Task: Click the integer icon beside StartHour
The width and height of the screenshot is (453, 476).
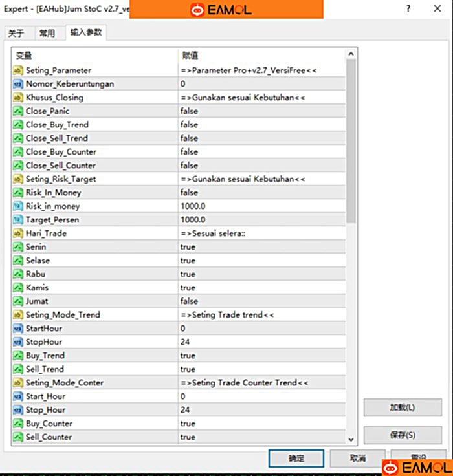Action: [18, 329]
